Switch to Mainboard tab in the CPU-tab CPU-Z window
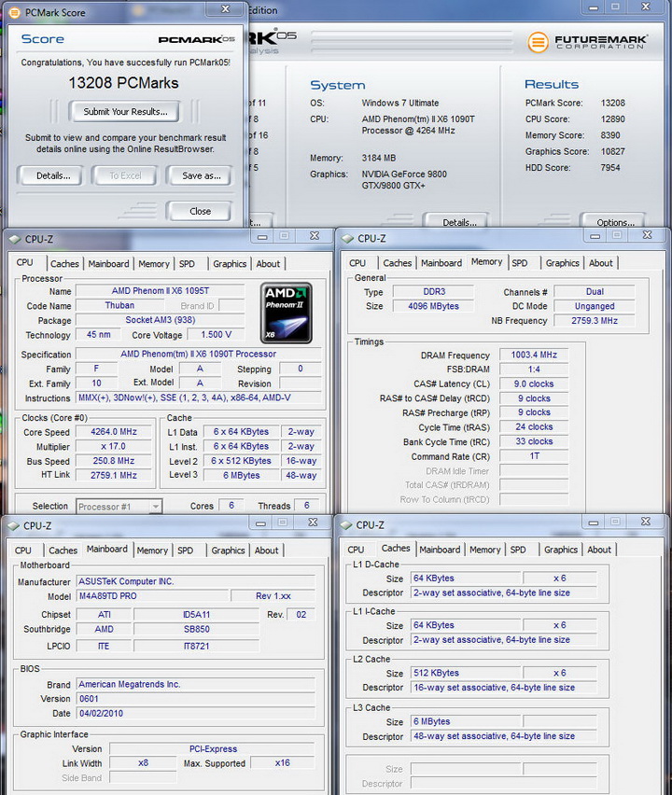 (x=108, y=264)
